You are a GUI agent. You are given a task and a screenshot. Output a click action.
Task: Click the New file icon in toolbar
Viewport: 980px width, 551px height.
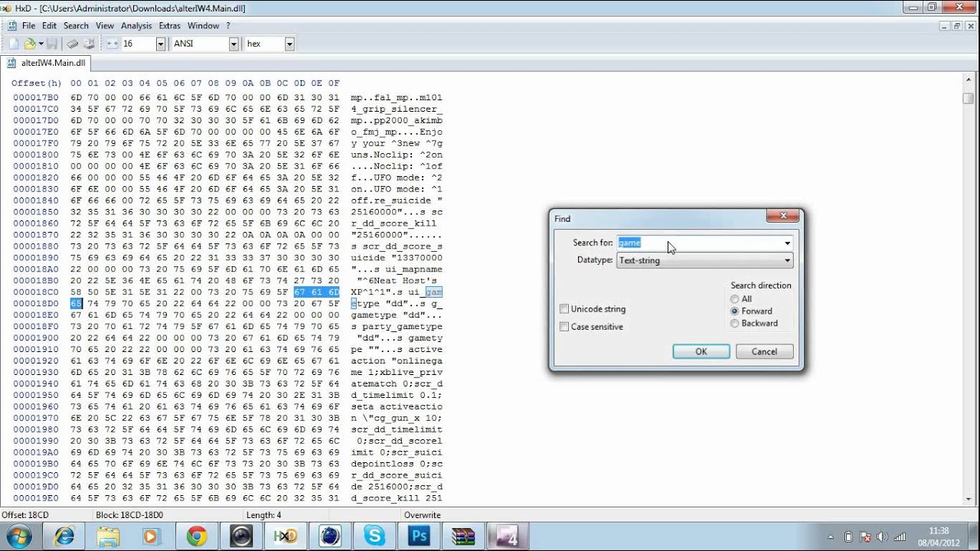pos(13,44)
